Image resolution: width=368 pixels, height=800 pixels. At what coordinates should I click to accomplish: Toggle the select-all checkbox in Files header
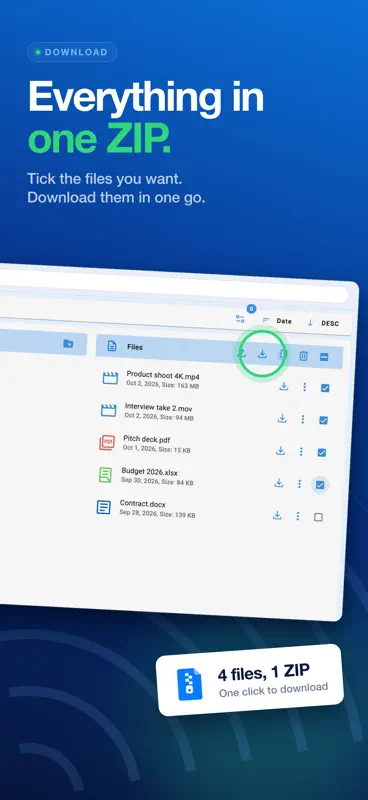pyautogui.click(x=324, y=357)
